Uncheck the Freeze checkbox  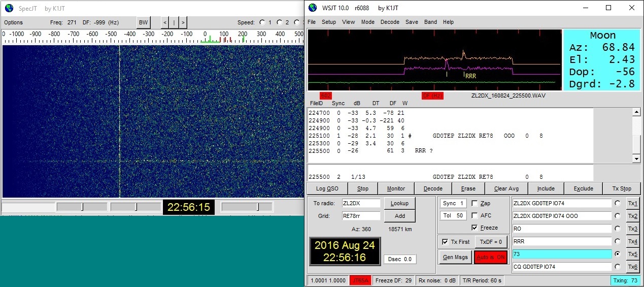coord(475,228)
